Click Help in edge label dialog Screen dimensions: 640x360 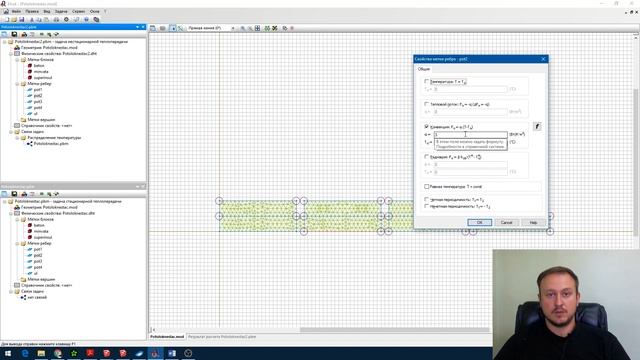(533, 222)
